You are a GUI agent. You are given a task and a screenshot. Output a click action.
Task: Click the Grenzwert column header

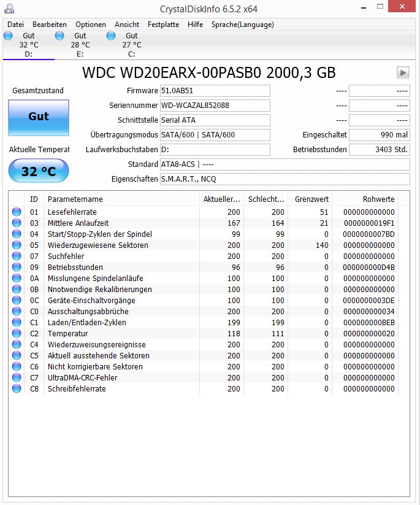pyautogui.click(x=310, y=199)
